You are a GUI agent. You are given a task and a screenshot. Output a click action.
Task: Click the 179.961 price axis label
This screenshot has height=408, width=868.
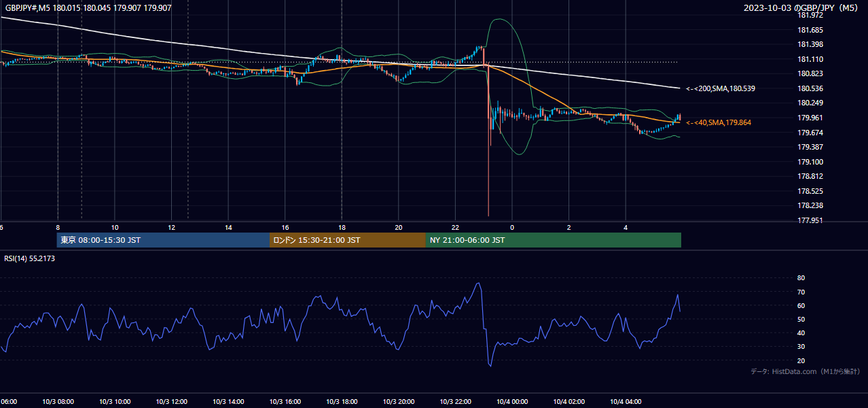pyautogui.click(x=810, y=118)
